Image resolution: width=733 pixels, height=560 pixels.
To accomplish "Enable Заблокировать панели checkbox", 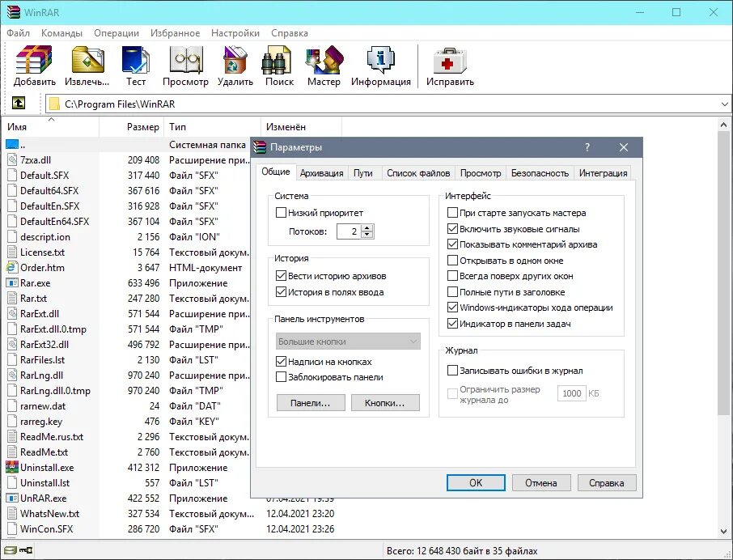I will pos(281,377).
